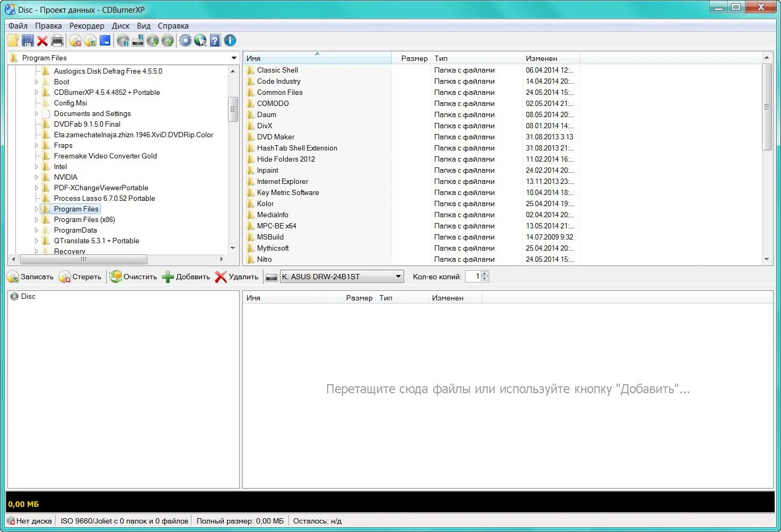
Task: Erase the rewritable disc
Action: [x=75, y=40]
